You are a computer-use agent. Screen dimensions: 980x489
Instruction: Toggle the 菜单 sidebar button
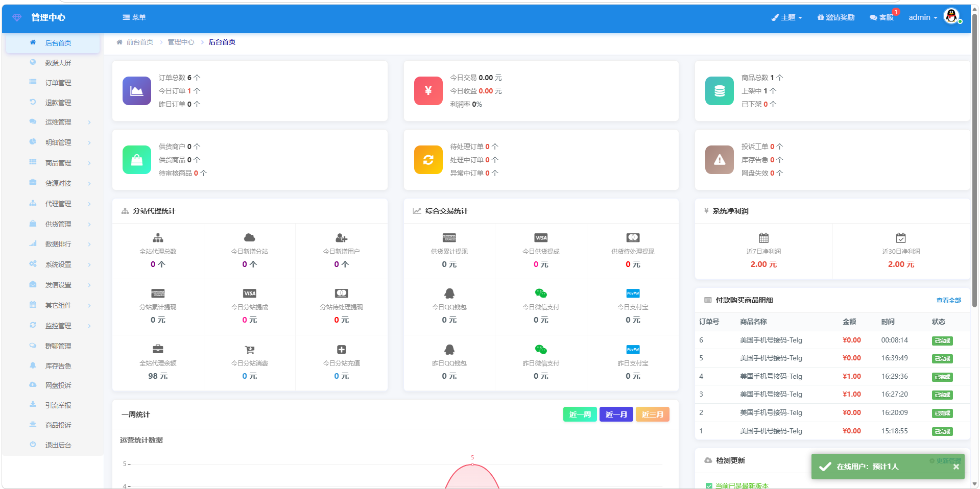[x=134, y=17]
